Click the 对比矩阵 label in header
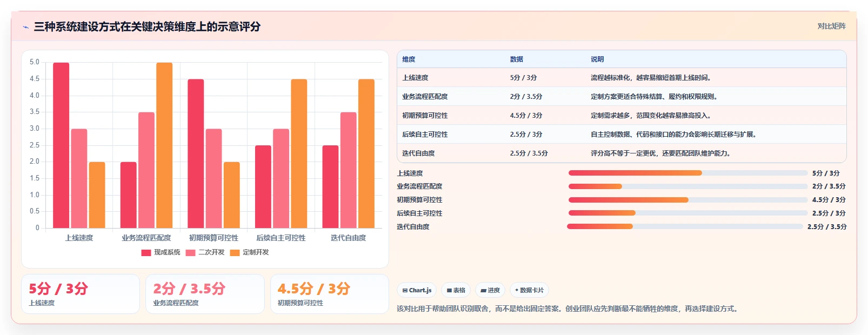The height and width of the screenshot is (335, 868). coord(831,26)
